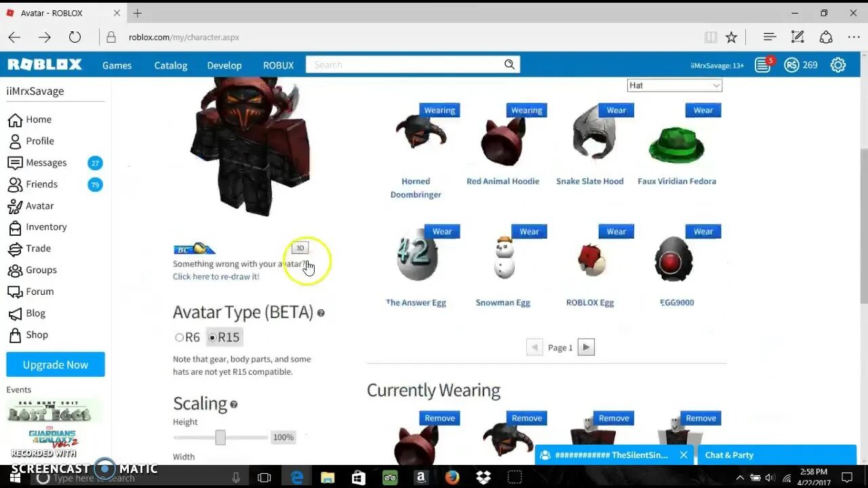Open the Trade arrows icon
Screen dimensions: 868x488
[x=15, y=249]
